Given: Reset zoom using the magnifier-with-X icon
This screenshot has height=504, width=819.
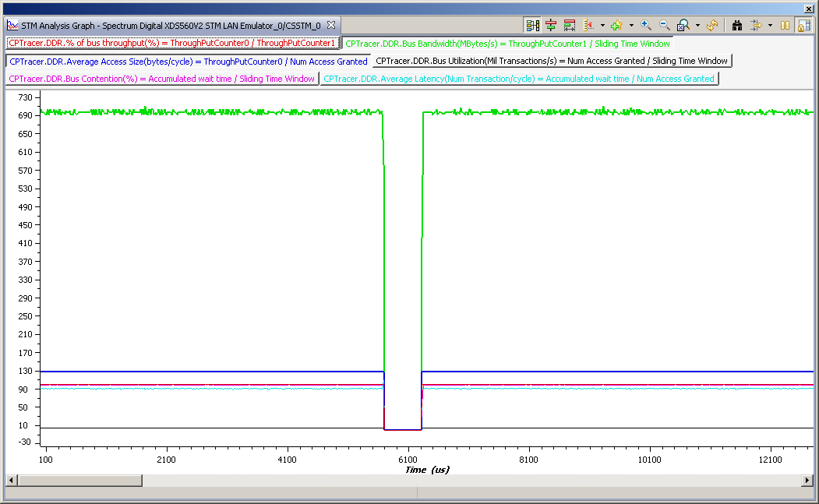Looking at the screenshot, I should tap(683, 25).
